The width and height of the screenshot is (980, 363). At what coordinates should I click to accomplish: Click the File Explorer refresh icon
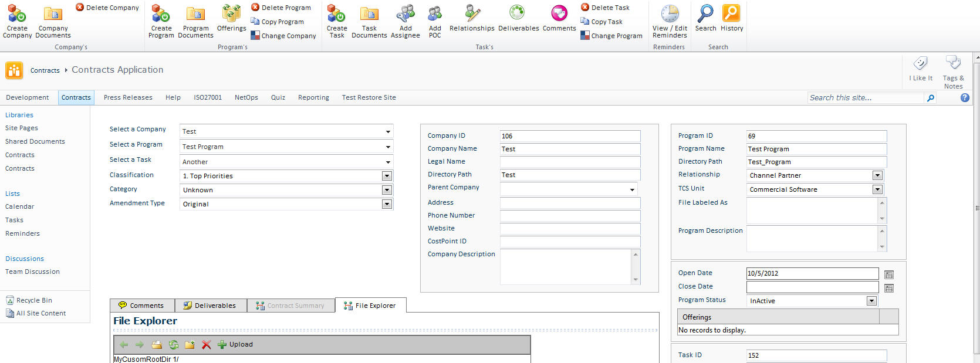(173, 345)
